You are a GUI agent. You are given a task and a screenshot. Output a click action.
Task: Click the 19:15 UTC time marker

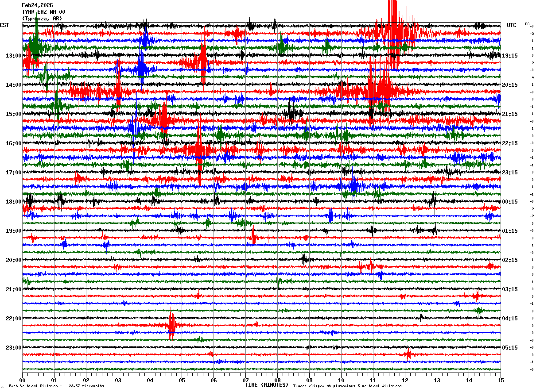510,56
